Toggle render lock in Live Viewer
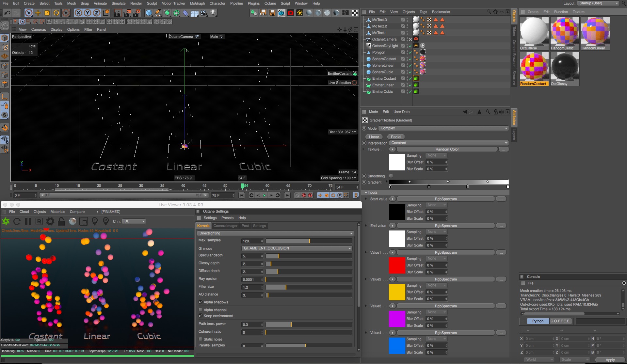627x364 pixels. (61, 221)
